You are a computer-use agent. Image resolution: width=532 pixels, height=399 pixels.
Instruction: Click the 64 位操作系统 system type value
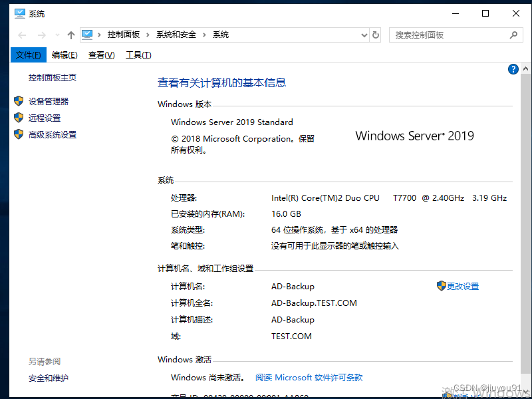coord(334,230)
